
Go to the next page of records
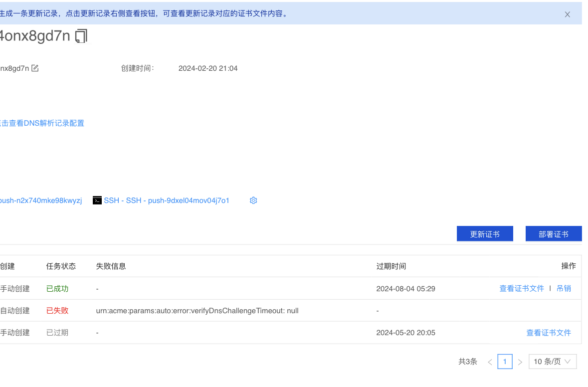coord(520,362)
